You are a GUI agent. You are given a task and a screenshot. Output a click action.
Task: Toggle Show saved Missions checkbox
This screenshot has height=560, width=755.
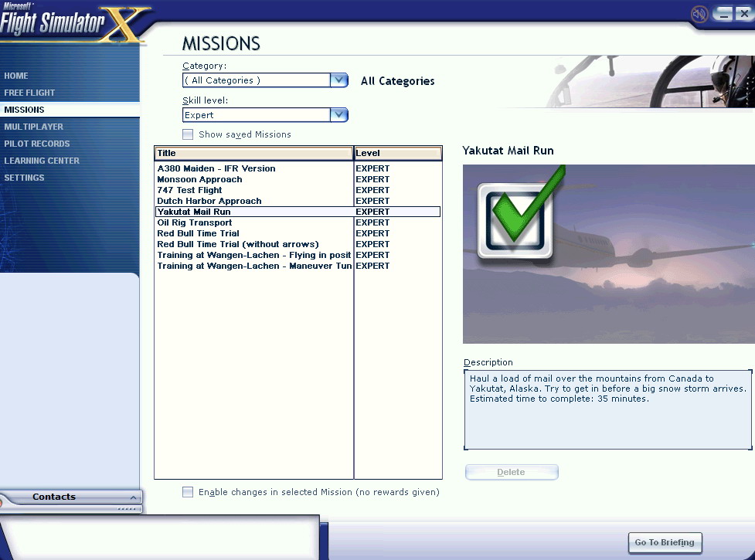tap(188, 134)
